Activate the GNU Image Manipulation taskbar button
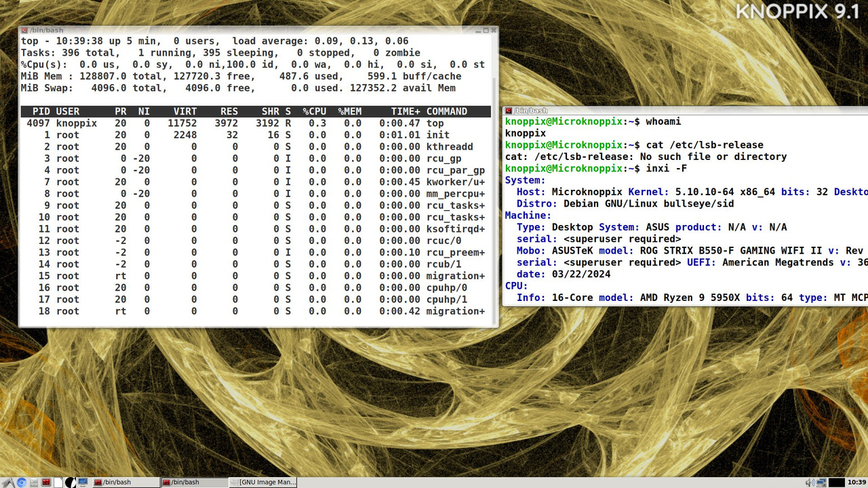 point(263,483)
